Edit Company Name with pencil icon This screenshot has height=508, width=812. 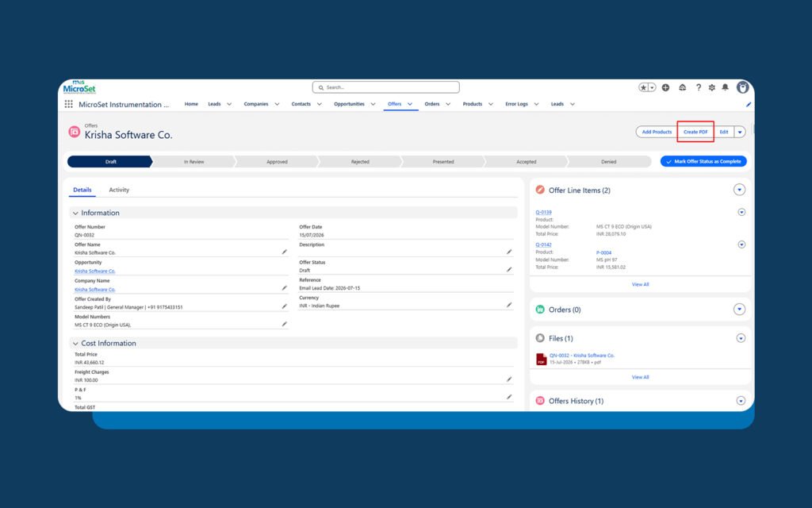(x=285, y=288)
